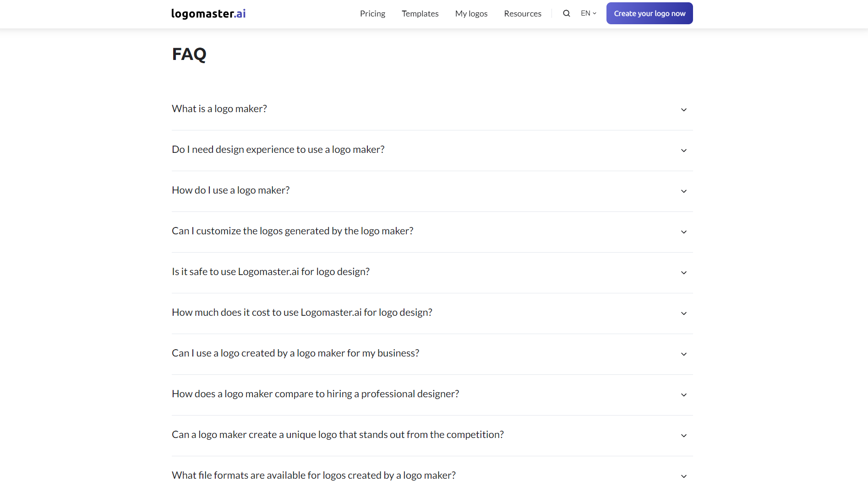Open the EN language dropdown
868x481 pixels.
[588, 13]
